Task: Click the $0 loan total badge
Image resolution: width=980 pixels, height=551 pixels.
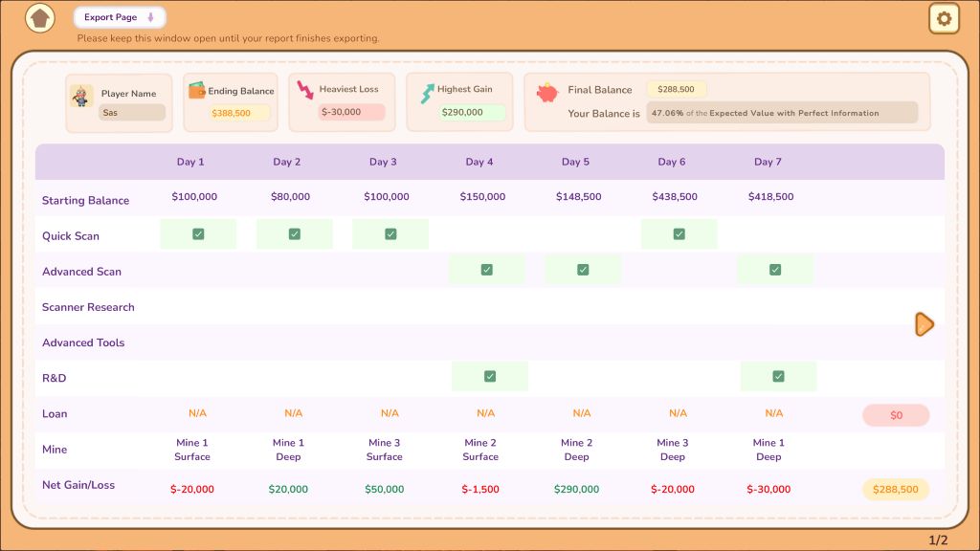Action: pyautogui.click(x=896, y=415)
